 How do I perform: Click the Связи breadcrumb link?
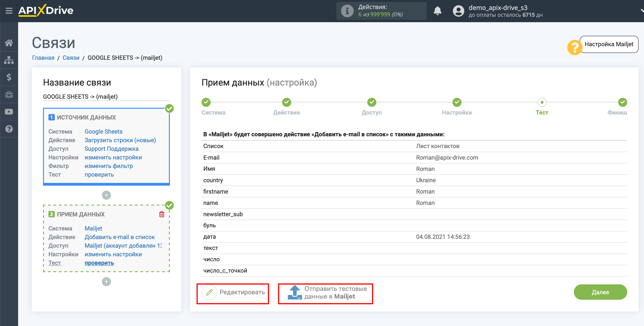(71, 58)
